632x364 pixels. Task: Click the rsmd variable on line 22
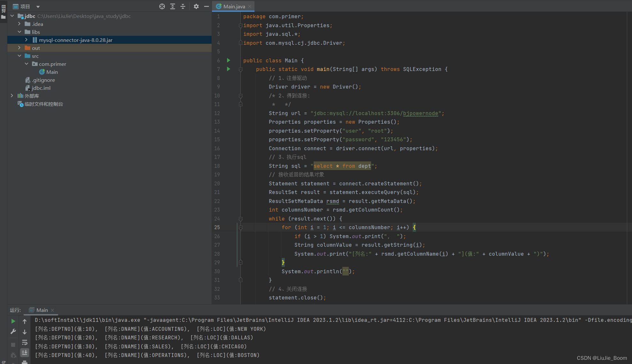[332, 201]
